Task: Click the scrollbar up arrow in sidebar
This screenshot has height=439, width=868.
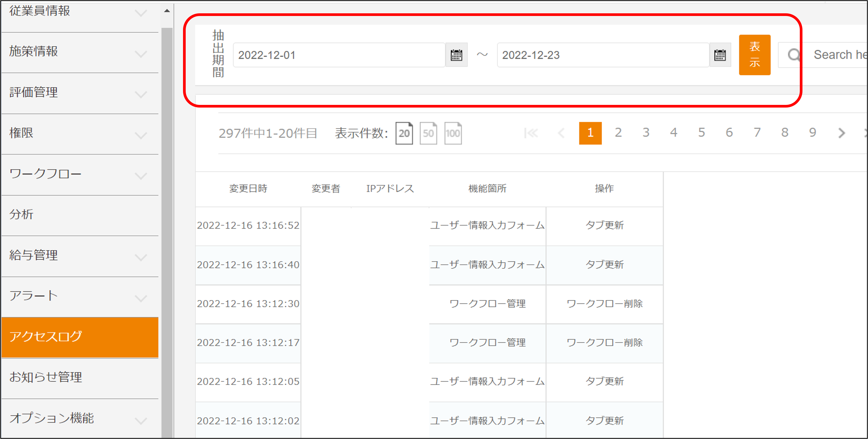Action: point(167,11)
